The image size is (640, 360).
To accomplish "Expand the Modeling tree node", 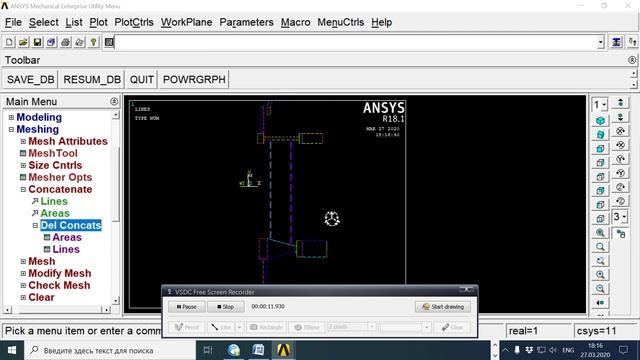I will point(11,118).
